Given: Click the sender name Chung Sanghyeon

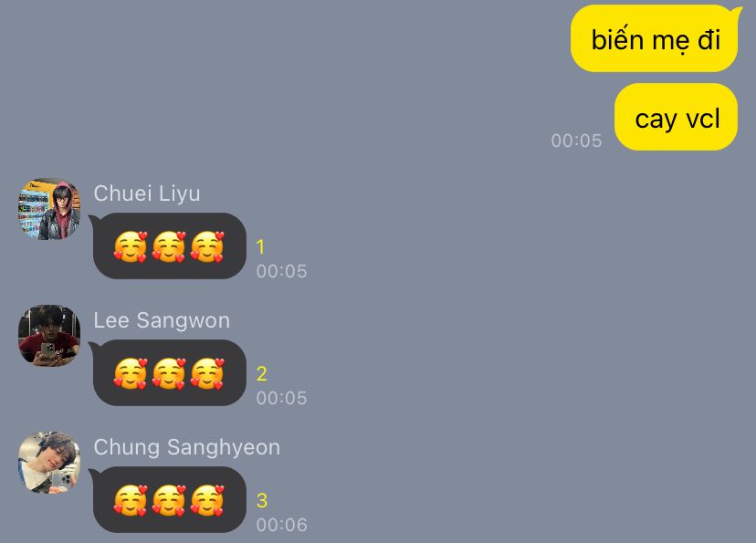Looking at the screenshot, I should (186, 447).
